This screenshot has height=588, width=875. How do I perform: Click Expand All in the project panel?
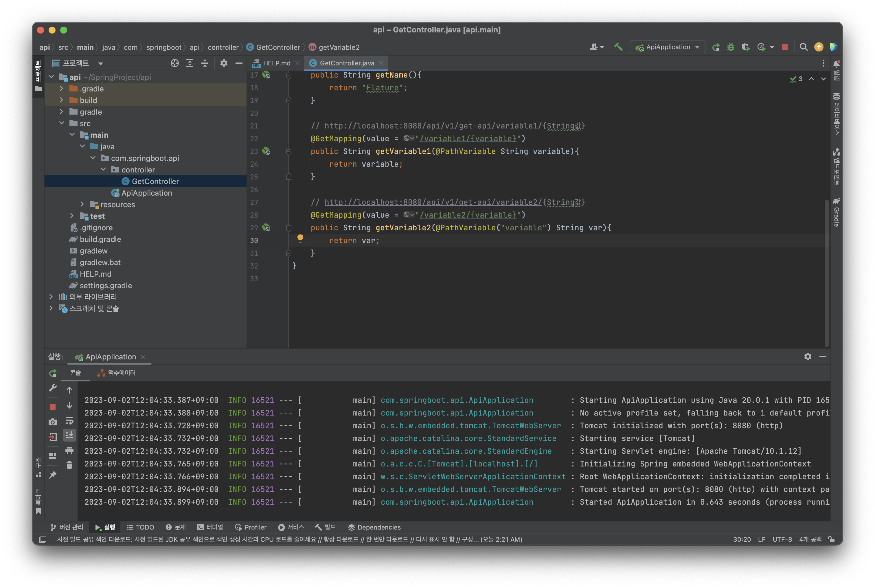(190, 63)
